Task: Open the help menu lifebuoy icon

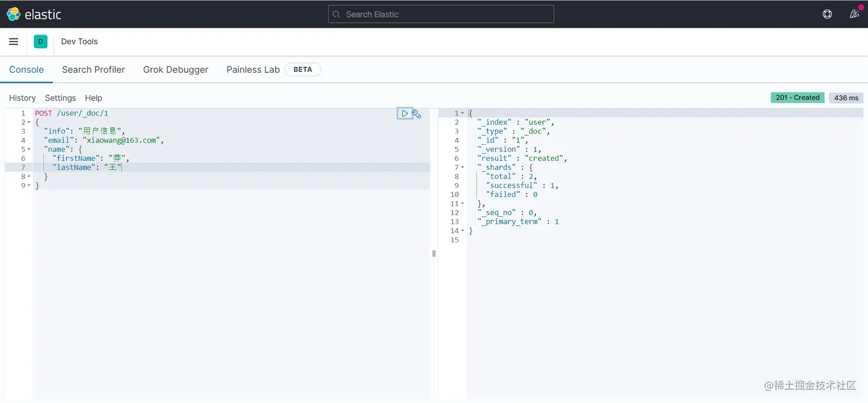Action: (x=827, y=14)
